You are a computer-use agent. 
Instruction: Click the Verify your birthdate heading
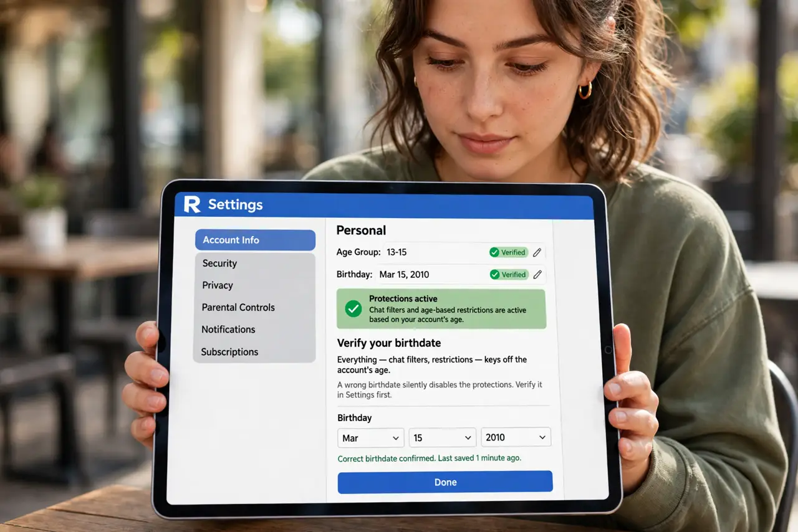coord(389,343)
